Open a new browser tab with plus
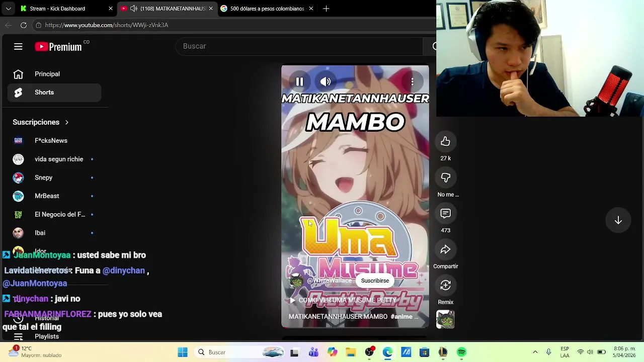The image size is (644, 362). tap(326, 9)
